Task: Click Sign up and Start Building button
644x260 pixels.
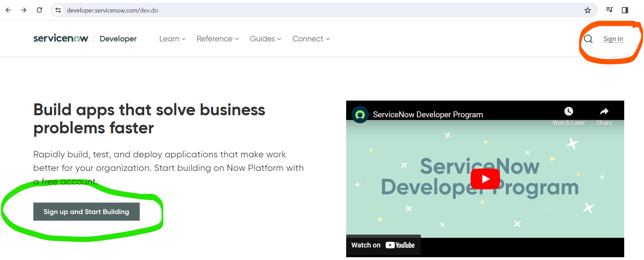Action: click(x=87, y=212)
